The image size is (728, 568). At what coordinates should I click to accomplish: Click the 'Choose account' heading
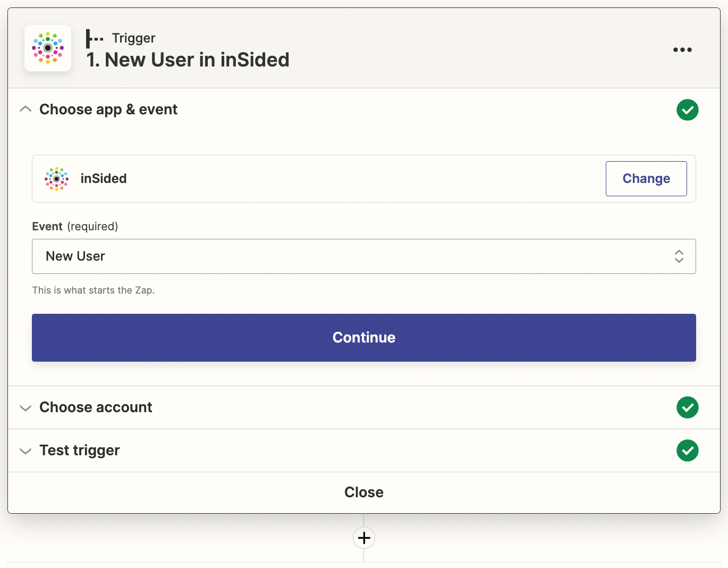coord(96,407)
